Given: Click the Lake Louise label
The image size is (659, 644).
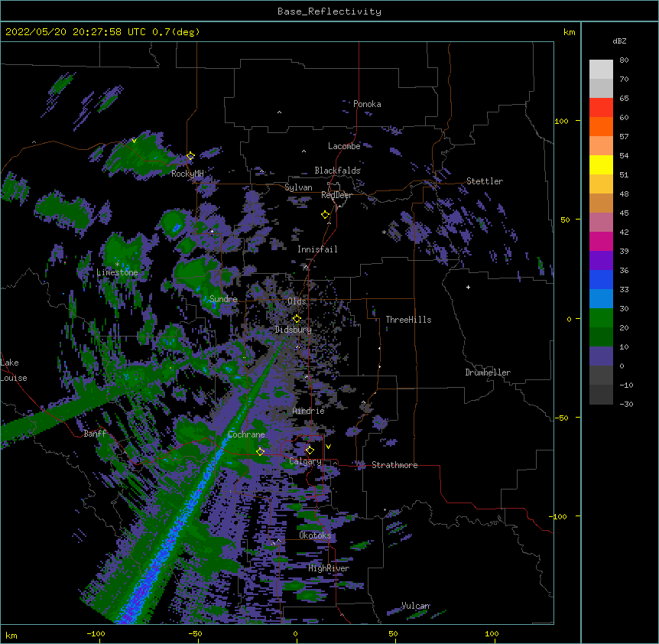Looking at the screenshot, I should pos(14,370).
